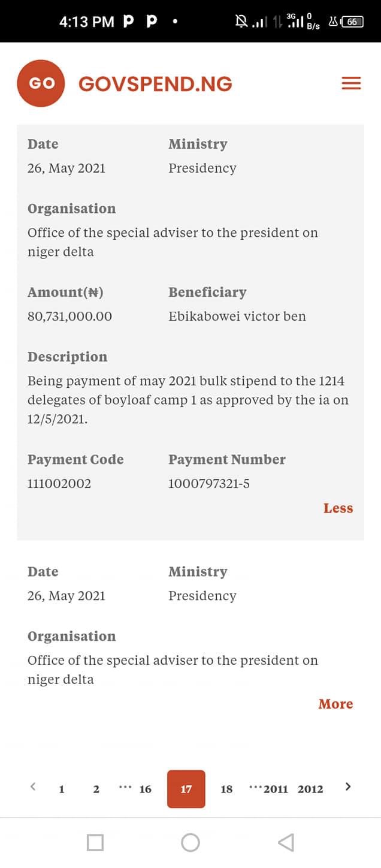Tap the payment number 1000797321-5 text
Viewport: 381px width, 868px height.
coord(209,483)
